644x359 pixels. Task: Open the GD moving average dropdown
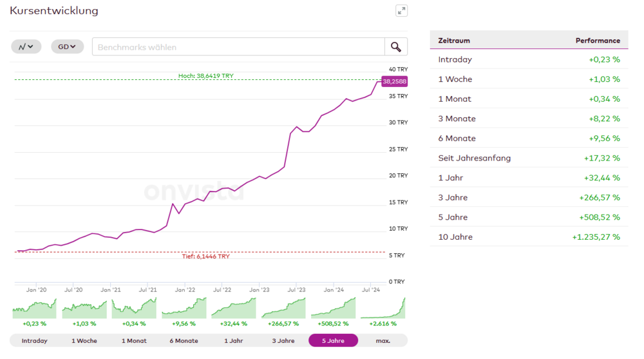(x=67, y=46)
